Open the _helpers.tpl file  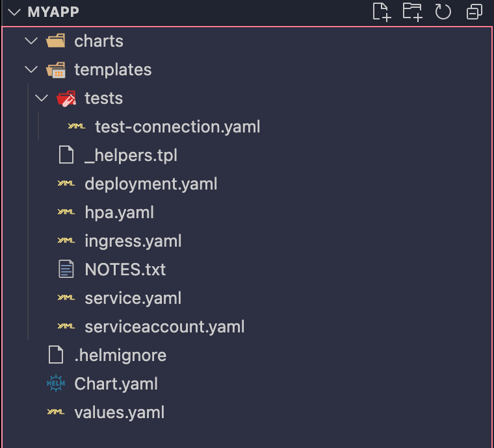tap(131, 155)
